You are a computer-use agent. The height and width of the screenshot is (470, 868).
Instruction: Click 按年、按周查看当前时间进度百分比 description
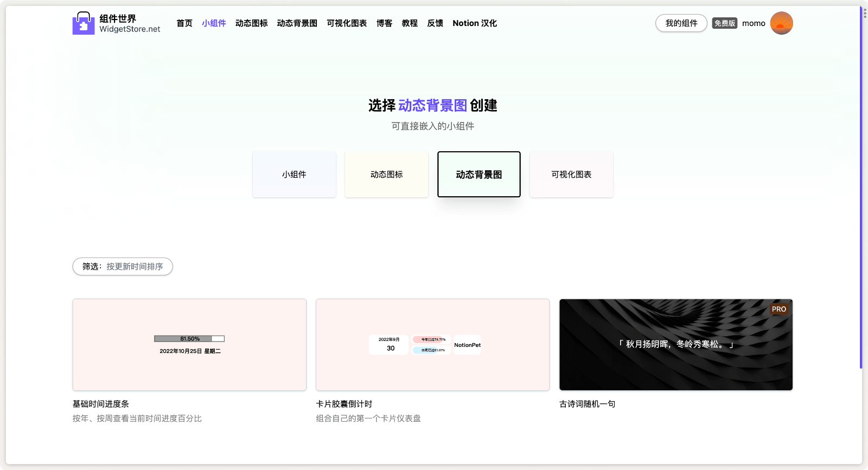point(137,419)
